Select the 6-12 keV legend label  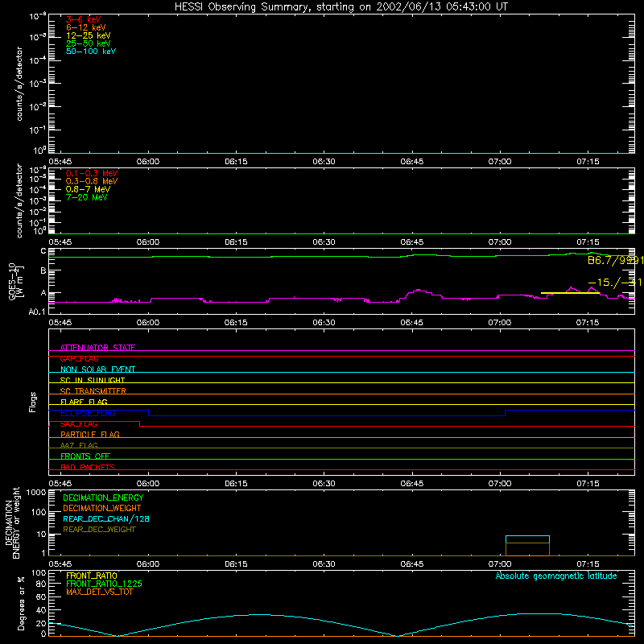[86, 27]
